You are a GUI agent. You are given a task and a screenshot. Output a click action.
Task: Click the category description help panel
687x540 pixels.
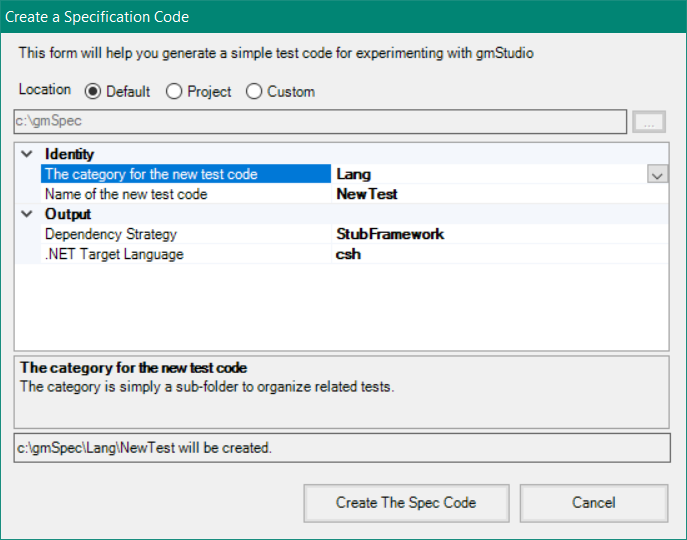pos(342,392)
